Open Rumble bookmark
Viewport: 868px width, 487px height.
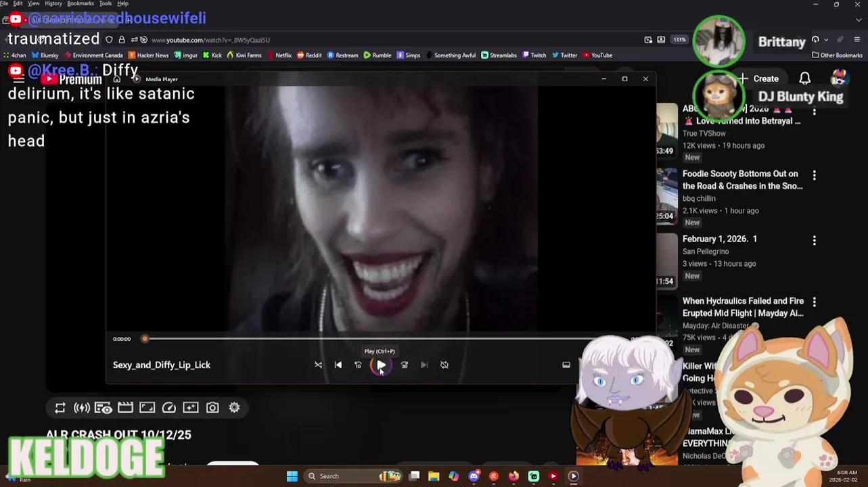(378, 55)
